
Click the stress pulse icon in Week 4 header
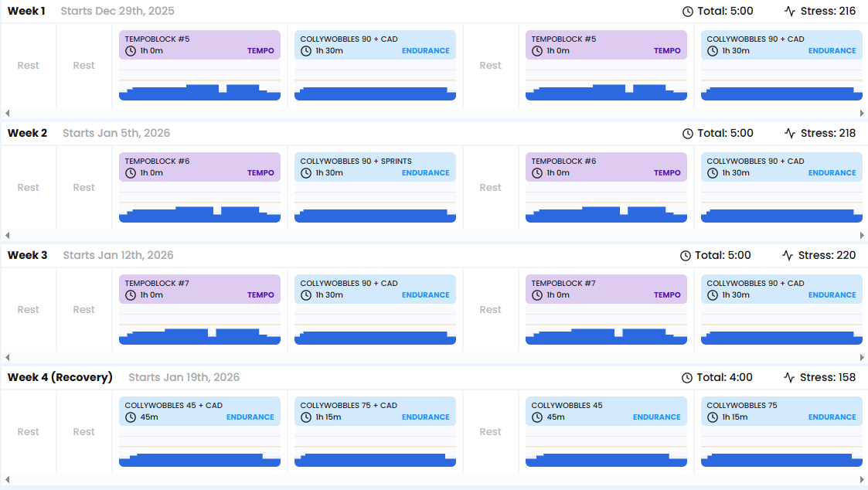tap(789, 378)
